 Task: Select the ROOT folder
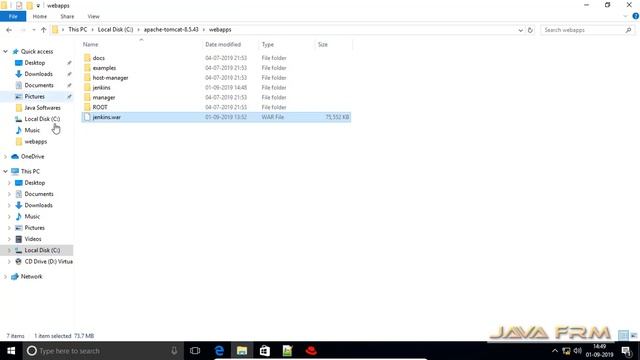click(100, 107)
